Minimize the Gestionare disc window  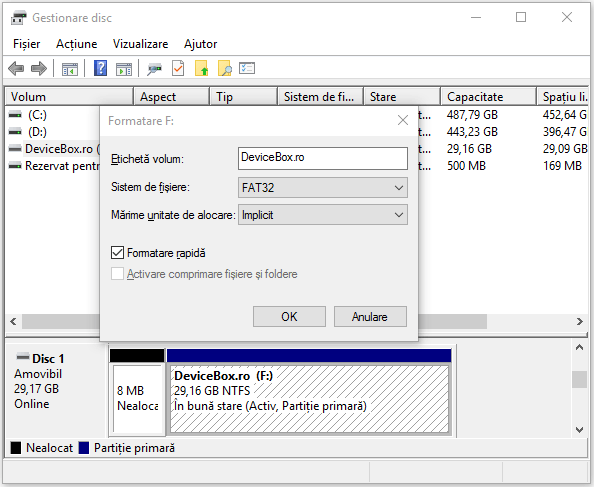(x=476, y=17)
